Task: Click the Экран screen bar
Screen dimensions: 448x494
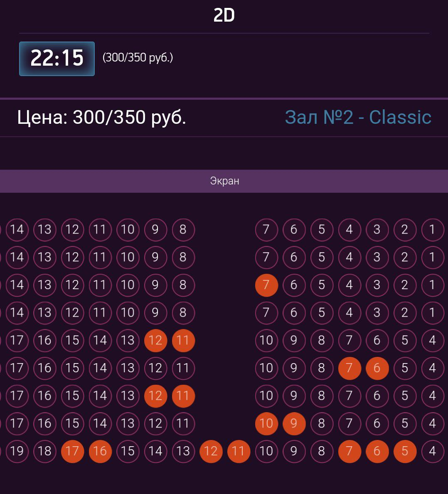Action: tap(224, 181)
